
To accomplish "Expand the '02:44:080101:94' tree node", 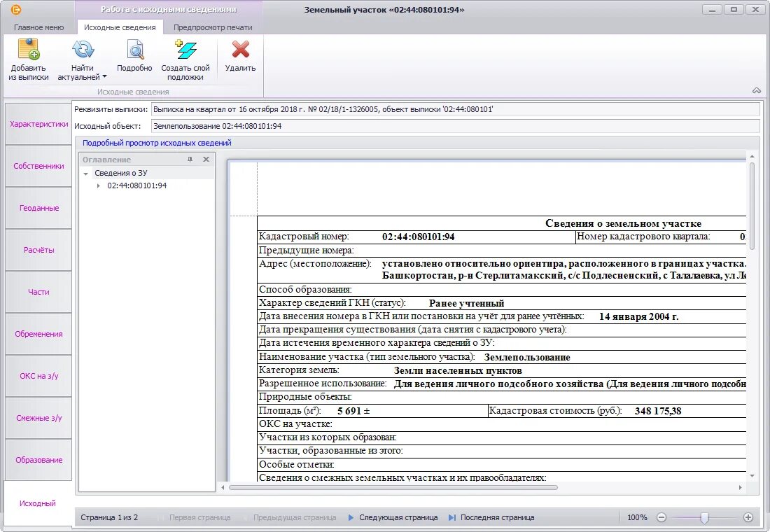I will [98, 185].
